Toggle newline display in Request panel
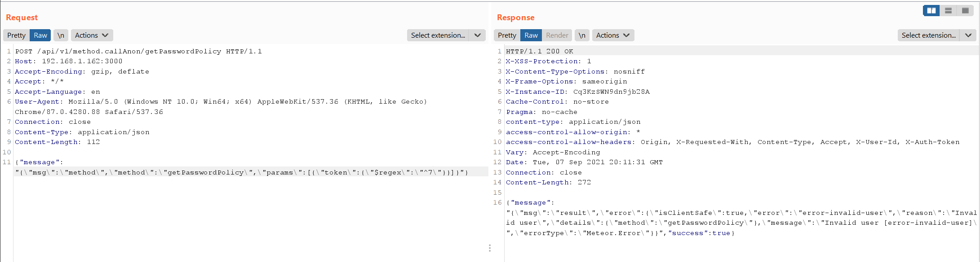Viewport: 980px width, 262px height. click(x=61, y=35)
